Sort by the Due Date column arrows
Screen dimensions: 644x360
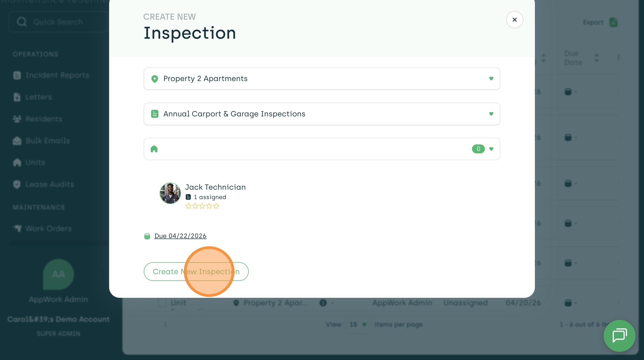[x=597, y=58]
